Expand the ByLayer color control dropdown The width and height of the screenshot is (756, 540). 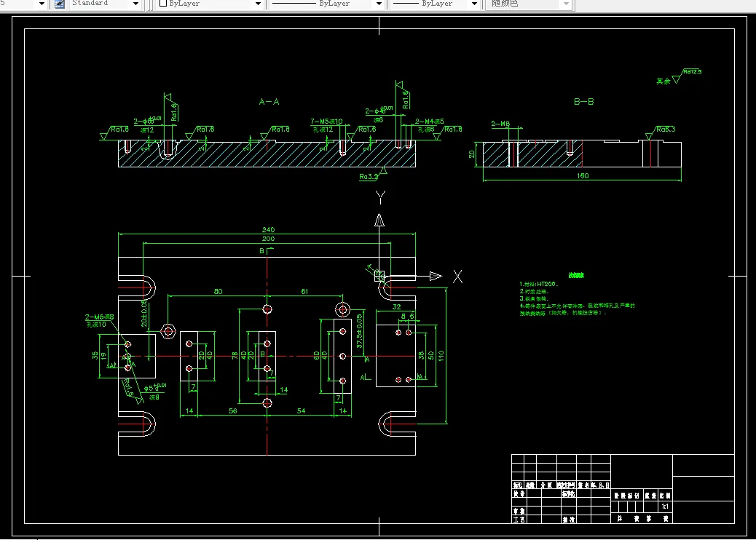(x=258, y=4)
